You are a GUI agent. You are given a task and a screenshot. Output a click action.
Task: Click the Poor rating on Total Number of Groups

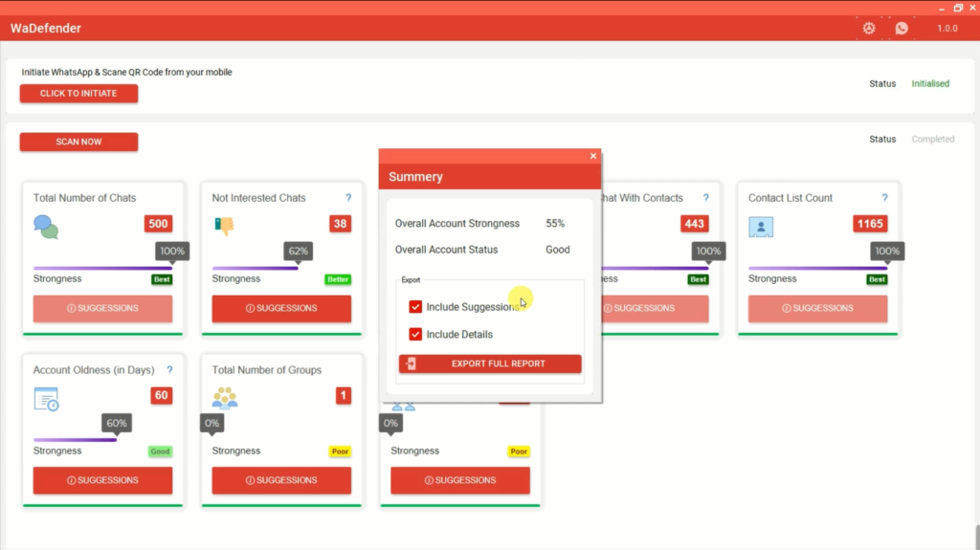pos(340,451)
